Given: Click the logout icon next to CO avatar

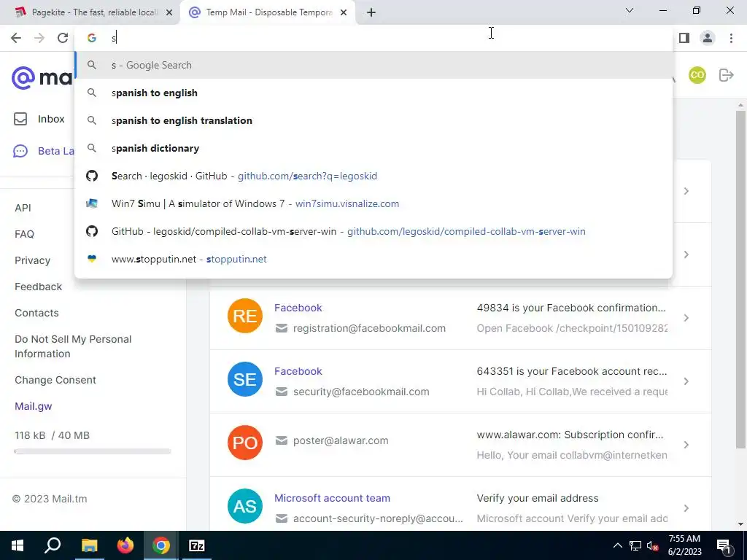Looking at the screenshot, I should tap(726, 75).
